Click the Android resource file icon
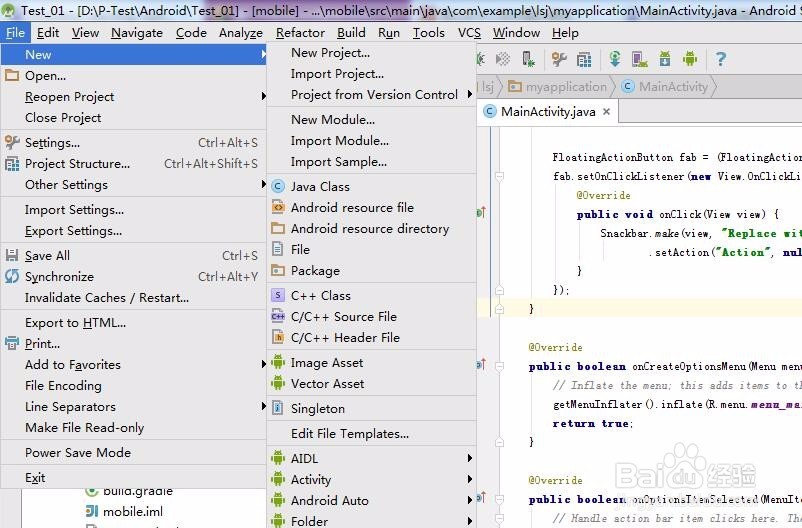802x528 pixels. (x=278, y=207)
